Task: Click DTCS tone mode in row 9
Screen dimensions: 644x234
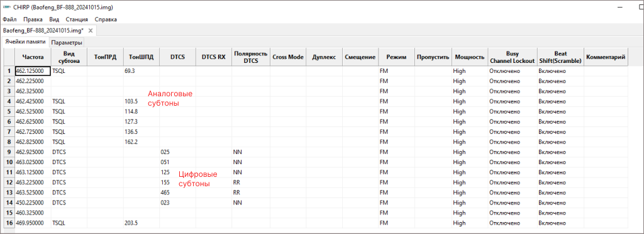Action: 69,152
